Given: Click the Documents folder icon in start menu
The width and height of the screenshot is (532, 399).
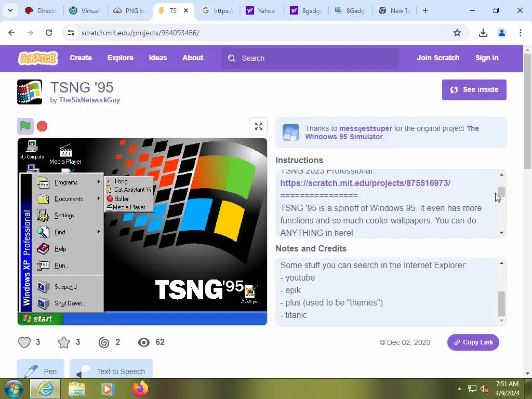Looking at the screenshot, I should pos(43,199).
